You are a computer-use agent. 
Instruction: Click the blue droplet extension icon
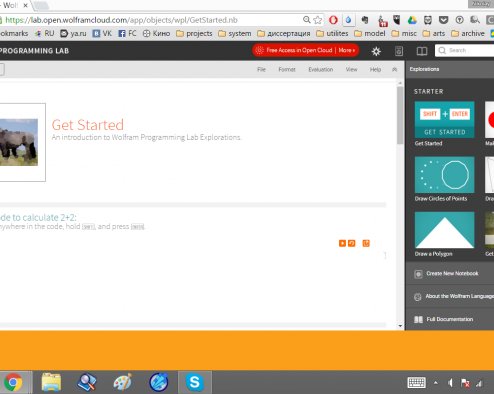coord(348,20)
